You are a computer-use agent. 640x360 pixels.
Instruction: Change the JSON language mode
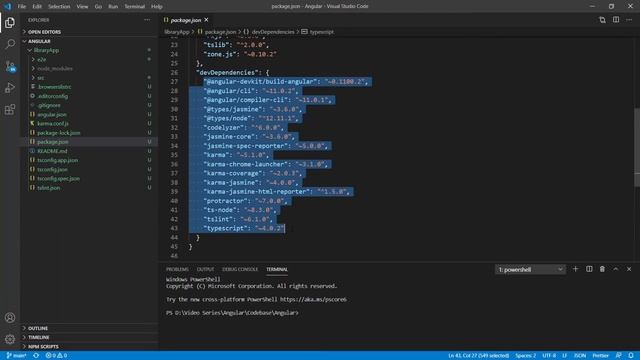click(x=580, y=356)
